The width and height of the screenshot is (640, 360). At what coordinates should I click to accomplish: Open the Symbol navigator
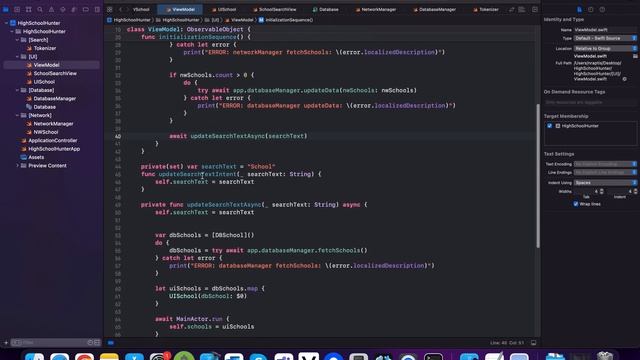29,9
